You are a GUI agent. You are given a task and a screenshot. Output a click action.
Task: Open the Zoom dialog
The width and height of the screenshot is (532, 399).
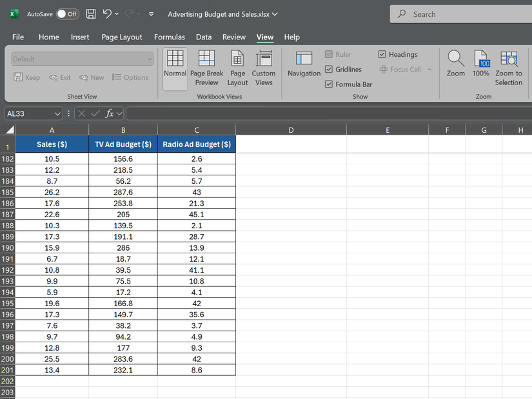click(455, 68)
